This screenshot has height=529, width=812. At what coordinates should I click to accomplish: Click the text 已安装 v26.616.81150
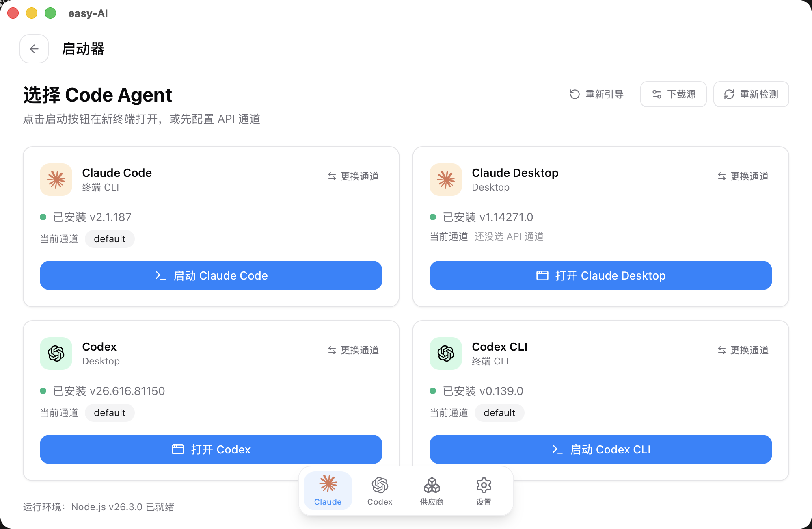109,391
